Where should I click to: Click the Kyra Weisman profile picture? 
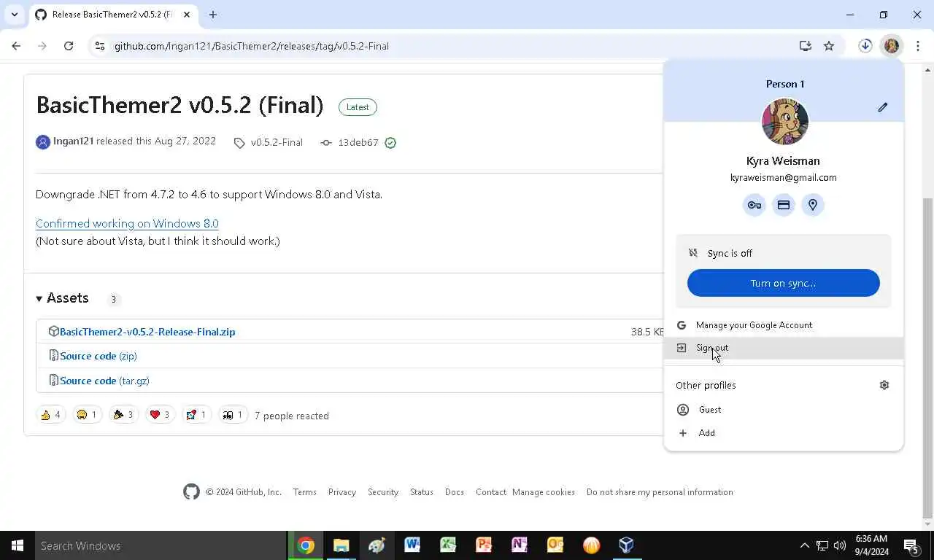[784, 122]
